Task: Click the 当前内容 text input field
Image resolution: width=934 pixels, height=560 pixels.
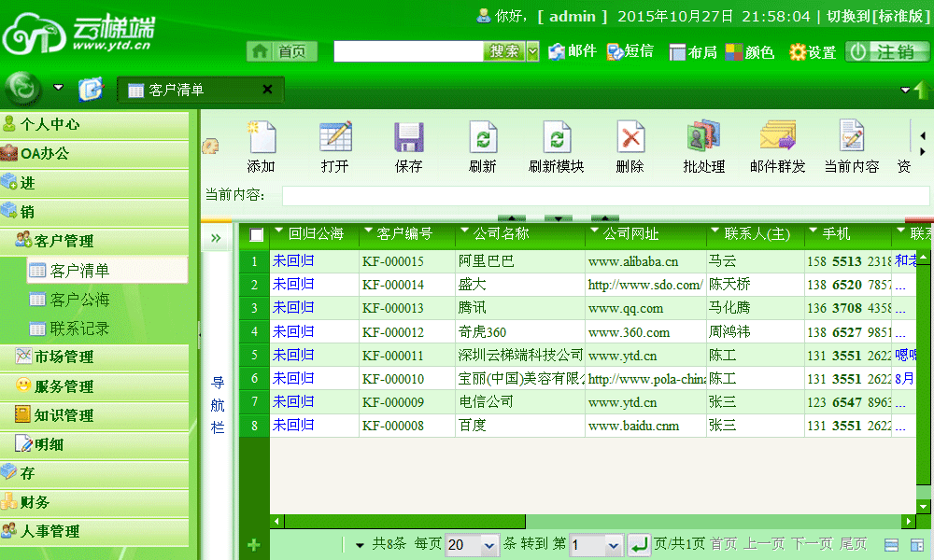Action: click(x=605, y=195)
